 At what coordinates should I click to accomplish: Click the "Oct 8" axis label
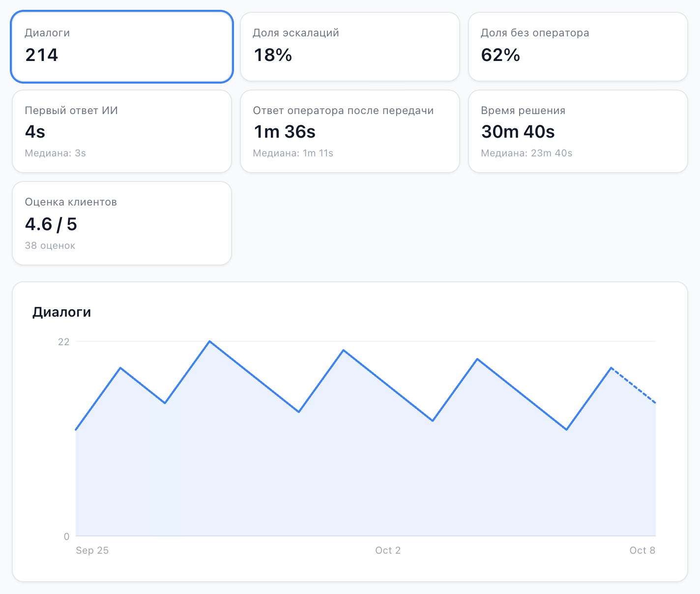click(x=642, y=550)
